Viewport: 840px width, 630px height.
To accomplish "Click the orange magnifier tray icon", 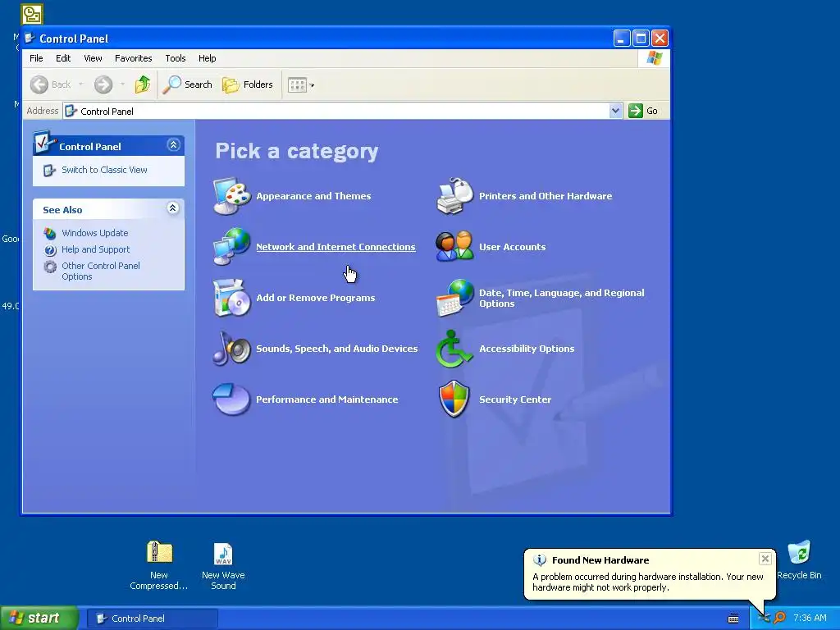I will (780, 618).
